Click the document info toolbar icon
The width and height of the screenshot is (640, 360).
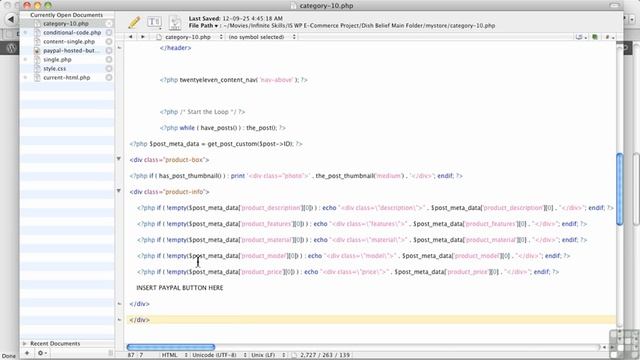pyautogui.click(x=175, y=22)
